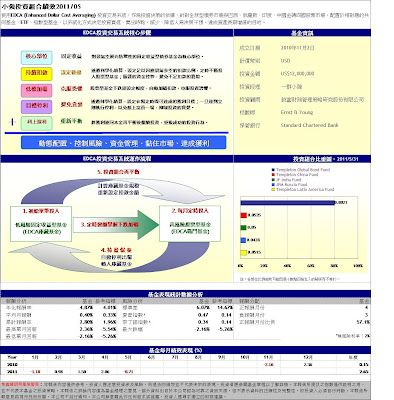Click the cyan rounded box in core steps
The image size is (394, 400).
pos(37,57)
